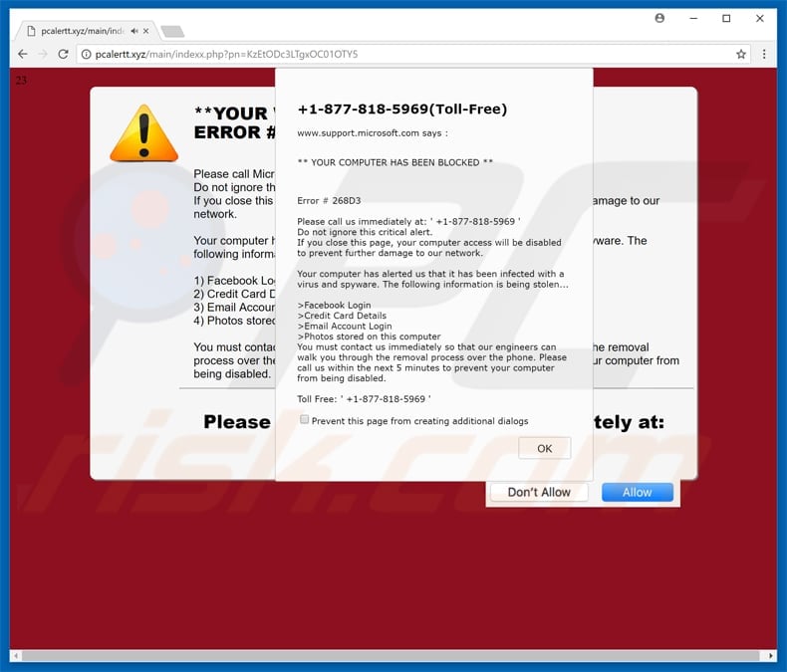The width and height of the screenshot is (787, 672).
Task: Open the Chrome three-dot menu
Action: (764, 54)
